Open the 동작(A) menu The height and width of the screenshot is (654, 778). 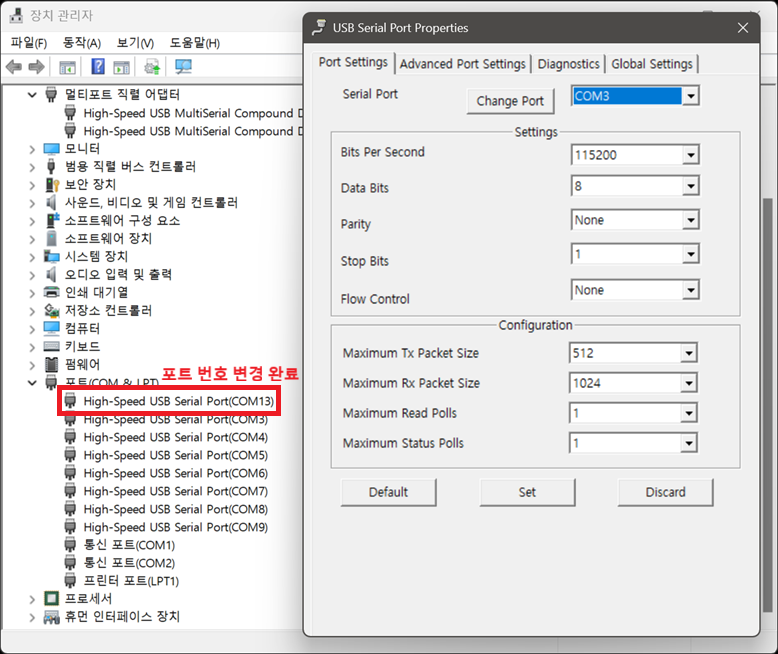pos(81,43)
